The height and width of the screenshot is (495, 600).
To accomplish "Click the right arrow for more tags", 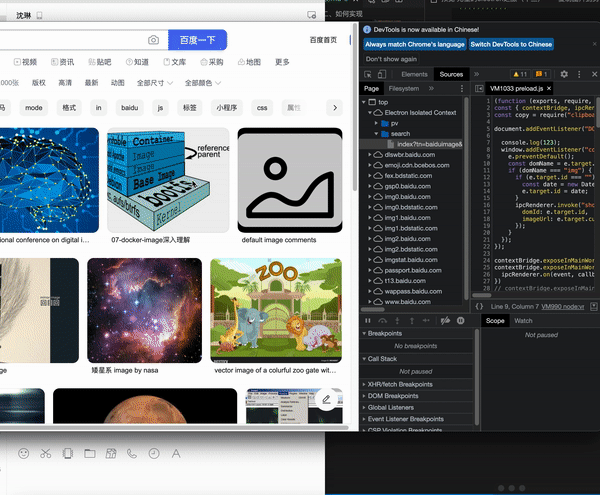I will [x=335, y=108].
